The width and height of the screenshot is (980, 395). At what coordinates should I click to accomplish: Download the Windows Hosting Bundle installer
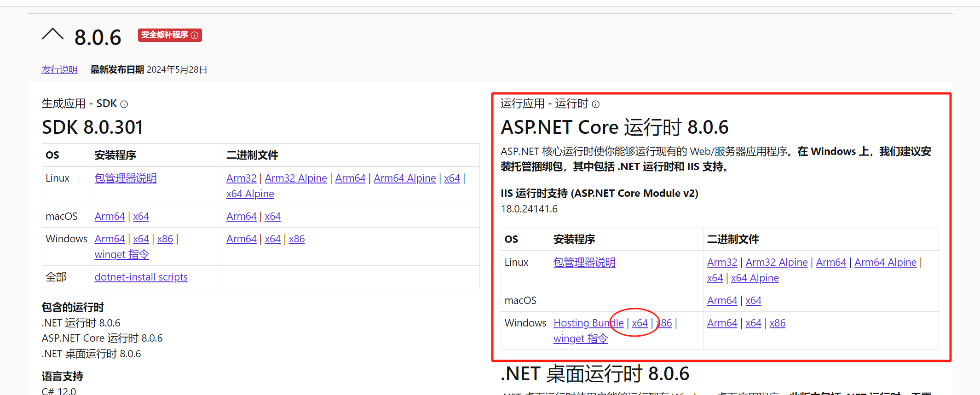click(589, 323)
